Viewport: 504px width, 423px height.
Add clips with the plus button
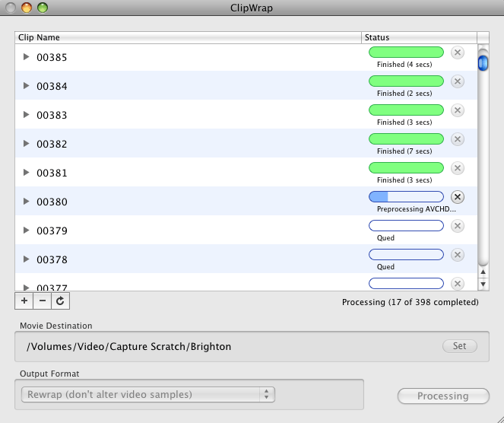24,301
